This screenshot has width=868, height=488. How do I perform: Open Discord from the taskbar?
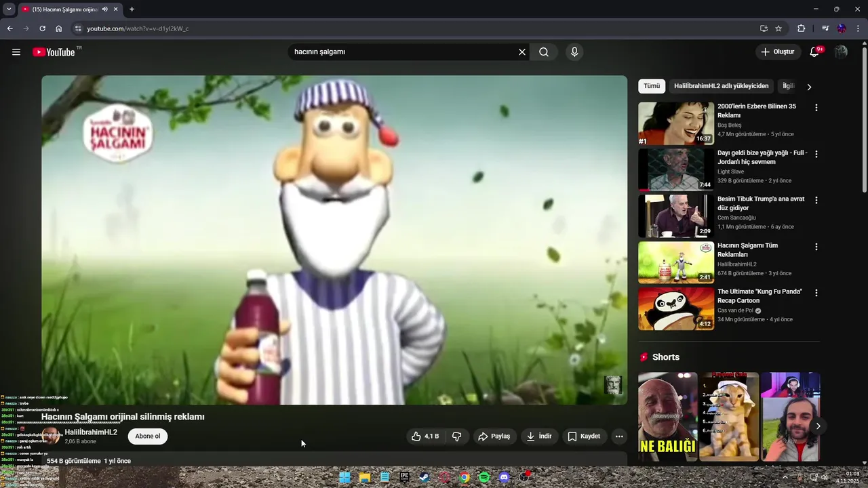504,477
